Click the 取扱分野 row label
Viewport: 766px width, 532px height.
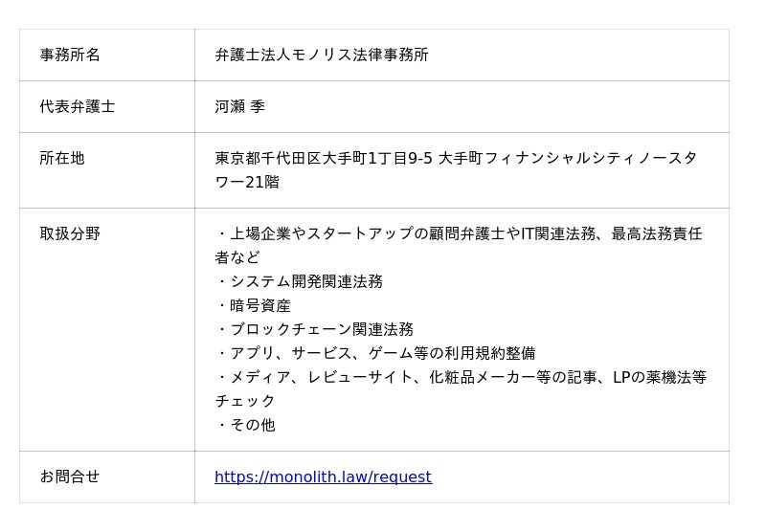coord(70,233)
